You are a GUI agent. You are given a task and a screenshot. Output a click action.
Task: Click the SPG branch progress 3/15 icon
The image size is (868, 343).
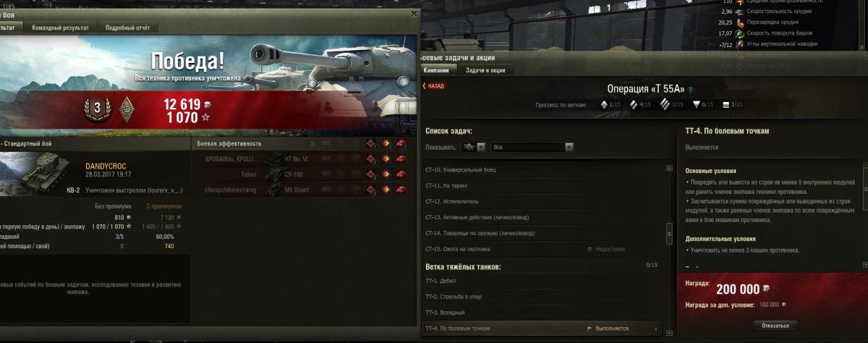(726, 105)
